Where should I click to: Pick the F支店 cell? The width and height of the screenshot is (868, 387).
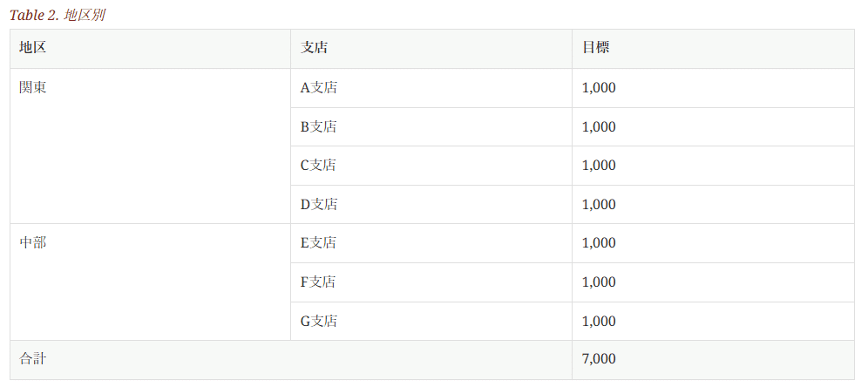click(318, 282)
